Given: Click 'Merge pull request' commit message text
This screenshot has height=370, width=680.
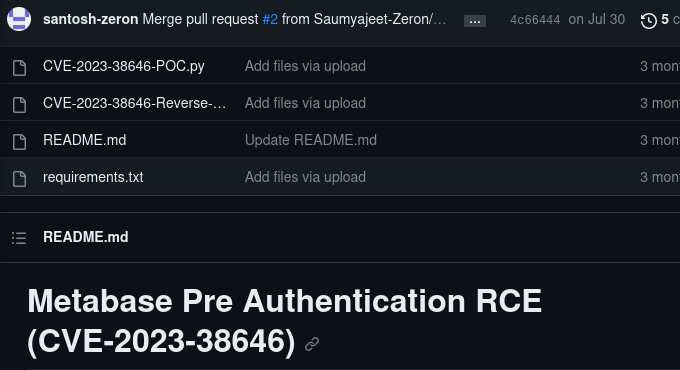Looking at the screenshot, I should [200, 19].
